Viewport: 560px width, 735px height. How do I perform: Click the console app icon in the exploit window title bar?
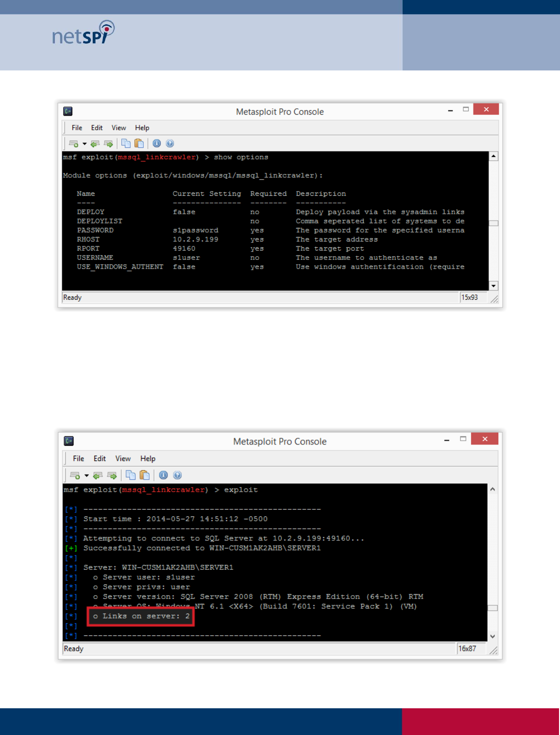pyautogui.click(x=69, y=441)
